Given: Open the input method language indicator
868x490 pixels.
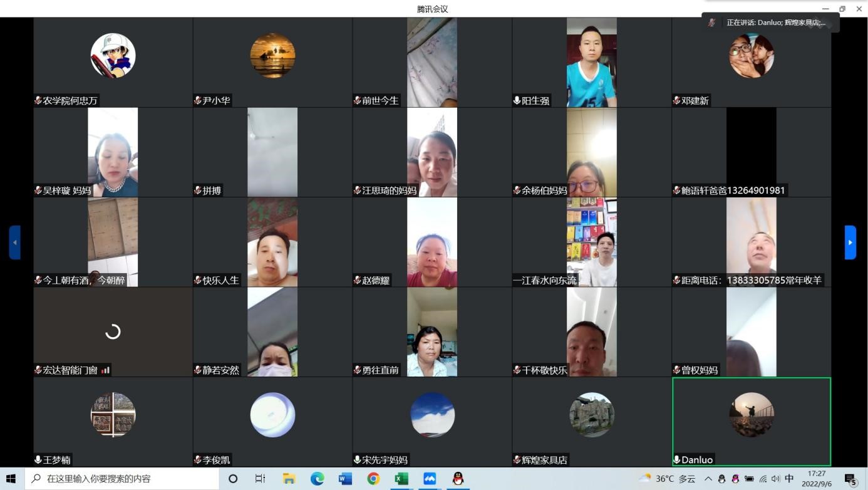Looking at the screenshot, I should [789, 479].
